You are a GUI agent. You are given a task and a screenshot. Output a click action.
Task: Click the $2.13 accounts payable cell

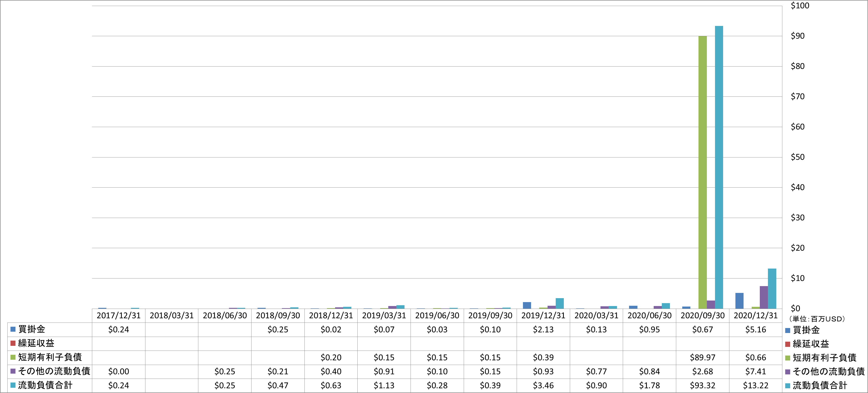pyautogui.click(x=543, y=329)
